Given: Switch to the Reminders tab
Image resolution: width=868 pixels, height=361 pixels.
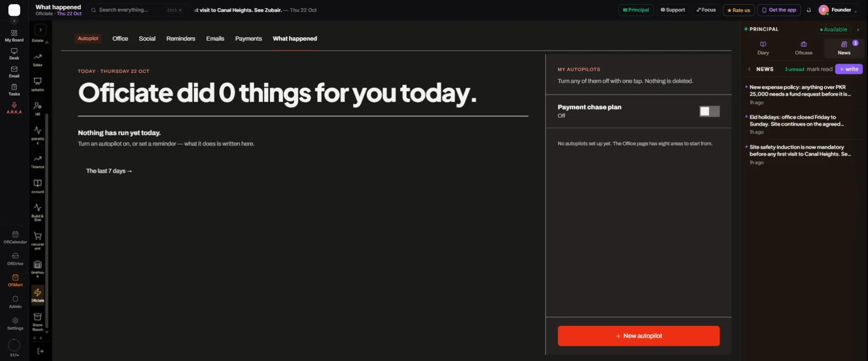Looking at the screenshot, I should (x=181, y=39).
